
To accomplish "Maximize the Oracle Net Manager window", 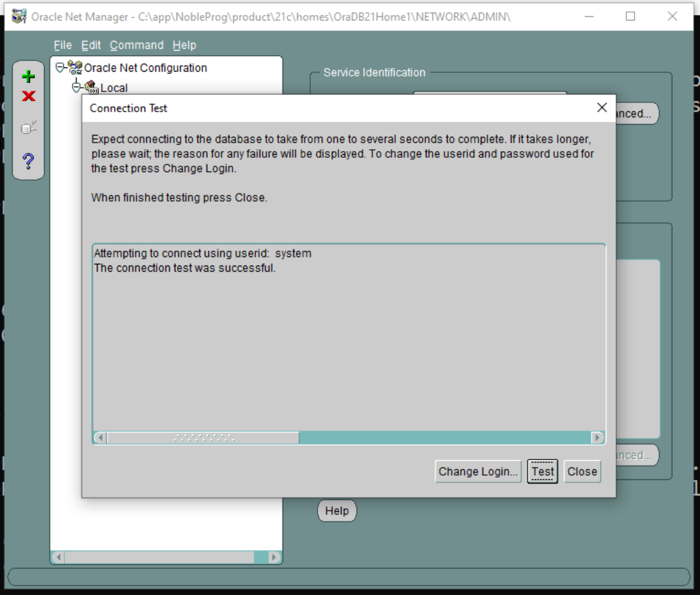I will click(x=630, y=16).
